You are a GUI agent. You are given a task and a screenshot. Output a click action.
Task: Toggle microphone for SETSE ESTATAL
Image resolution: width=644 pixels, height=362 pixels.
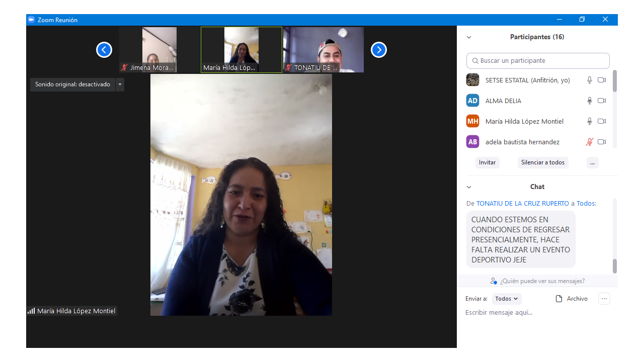[590, 80]
